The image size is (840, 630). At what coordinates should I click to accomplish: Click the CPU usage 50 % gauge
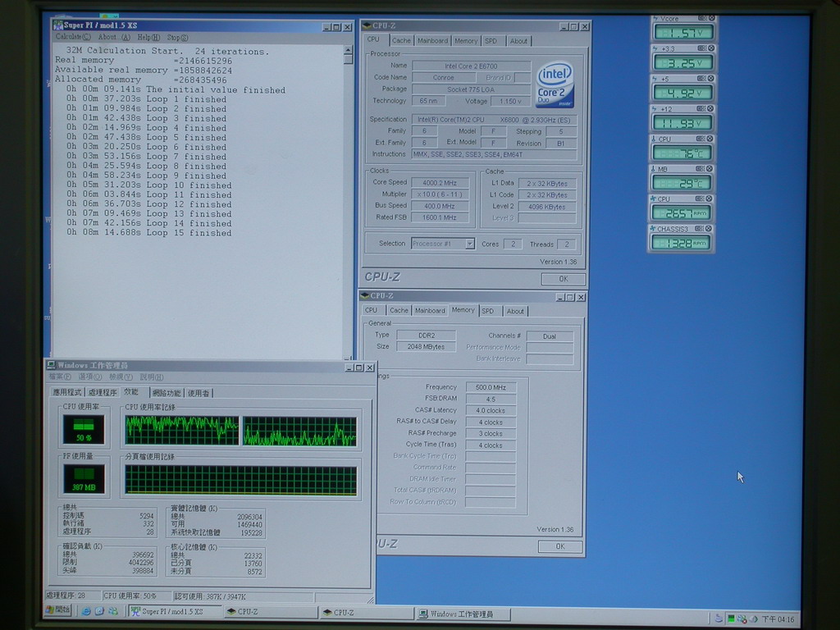pos(84,430)
